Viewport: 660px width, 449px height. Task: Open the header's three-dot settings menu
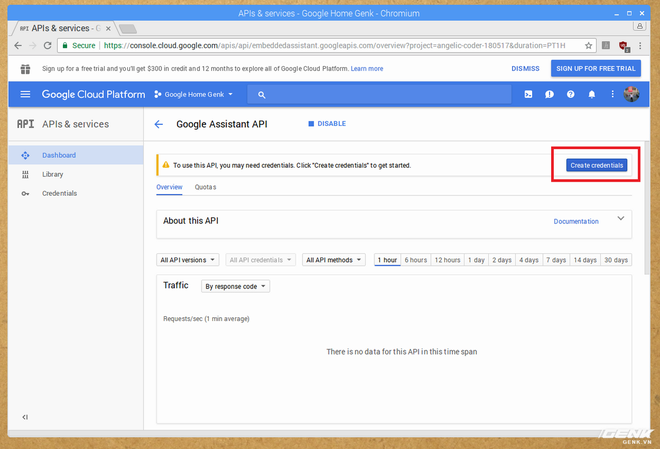point(612,94)
